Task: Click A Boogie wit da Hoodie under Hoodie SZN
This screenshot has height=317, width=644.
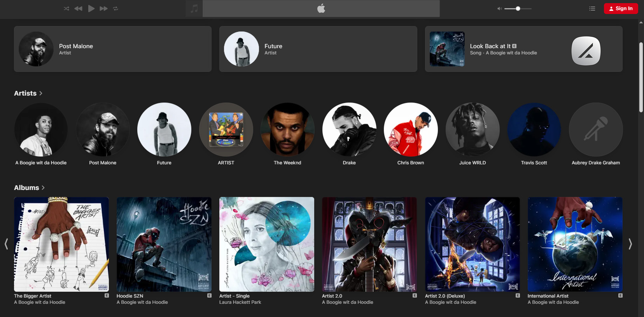Action: pos(142,302)
